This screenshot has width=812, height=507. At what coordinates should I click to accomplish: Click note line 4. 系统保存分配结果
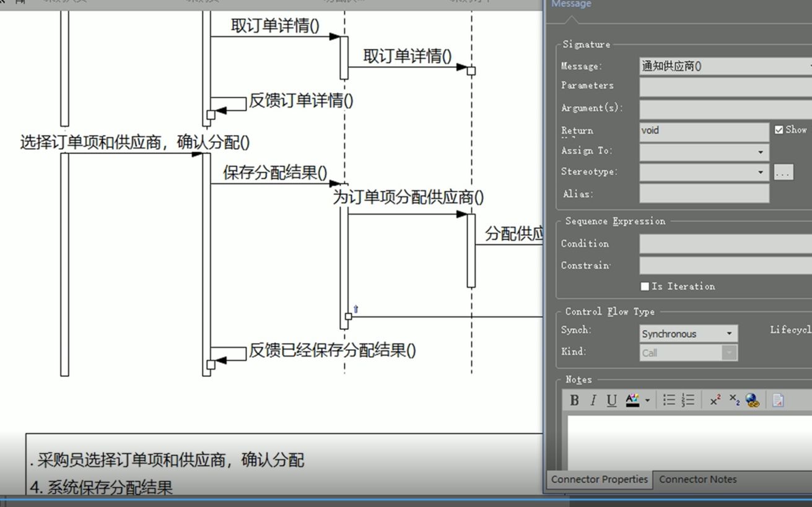pos(101,488)
